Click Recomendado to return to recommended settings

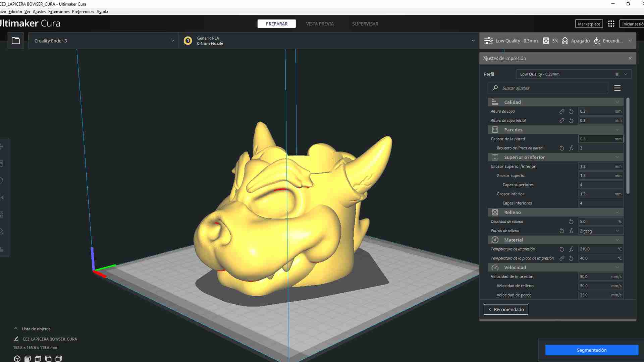click(505, 309)
